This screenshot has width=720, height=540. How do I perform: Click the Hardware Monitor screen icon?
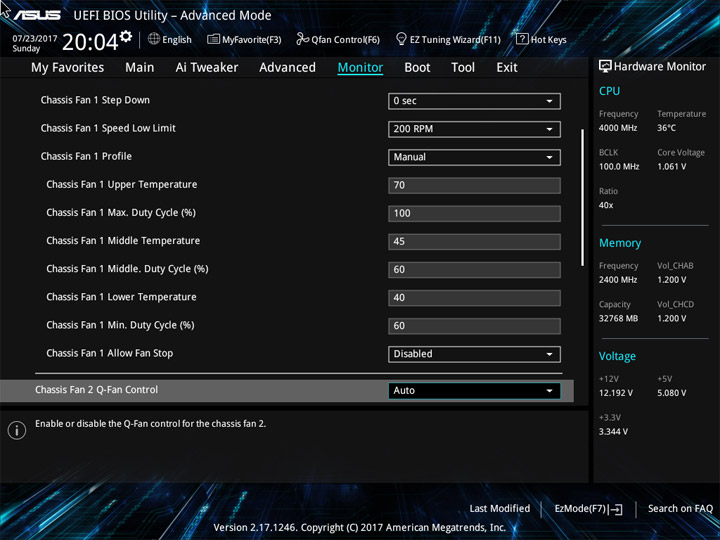tap(605, 67)
